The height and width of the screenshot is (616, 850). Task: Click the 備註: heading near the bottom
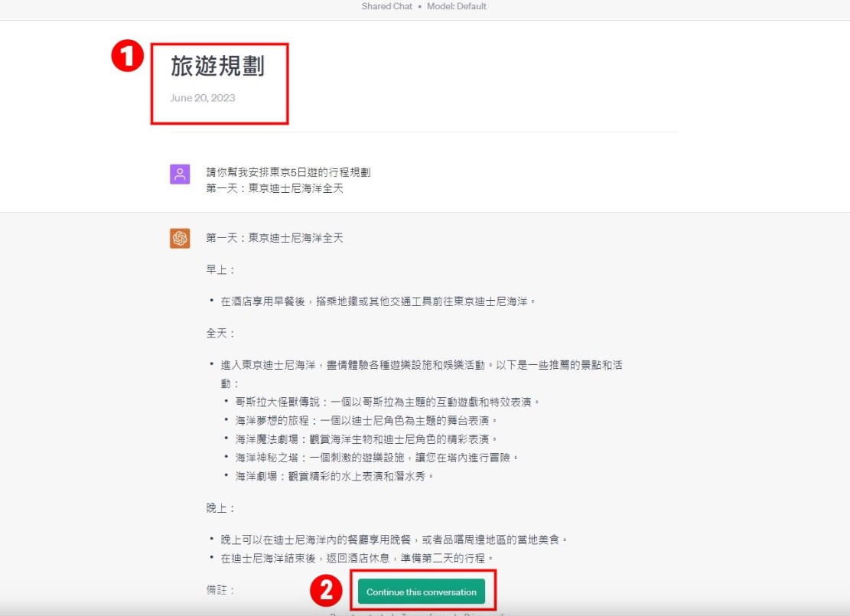coord(221,590)
